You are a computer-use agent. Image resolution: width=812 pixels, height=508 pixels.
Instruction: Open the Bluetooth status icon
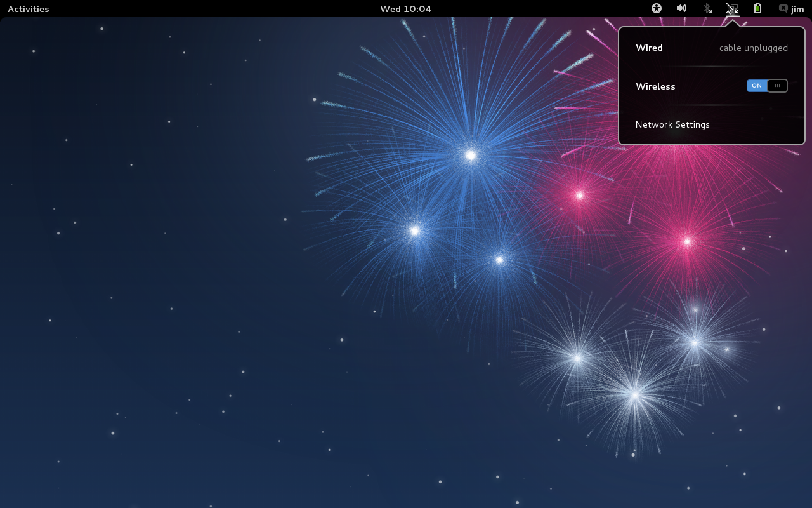pos(707,8)
